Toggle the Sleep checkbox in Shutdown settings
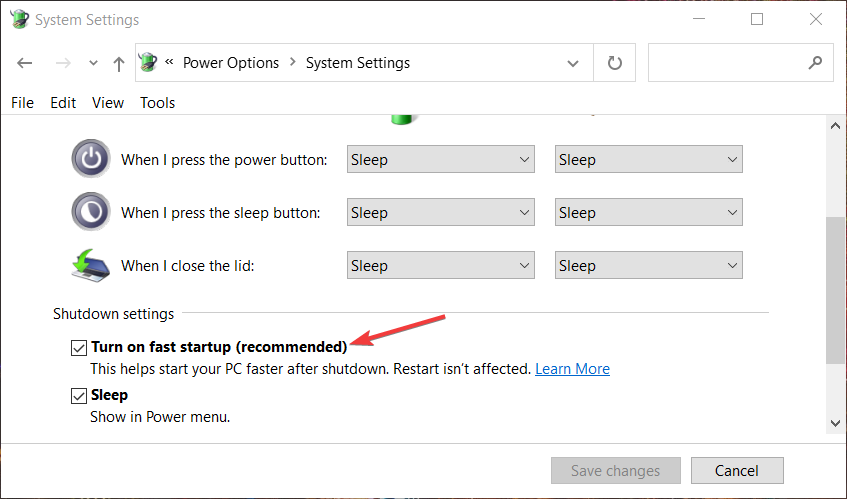847x499 pixels. pyautogui.click(x=79, y=396)
